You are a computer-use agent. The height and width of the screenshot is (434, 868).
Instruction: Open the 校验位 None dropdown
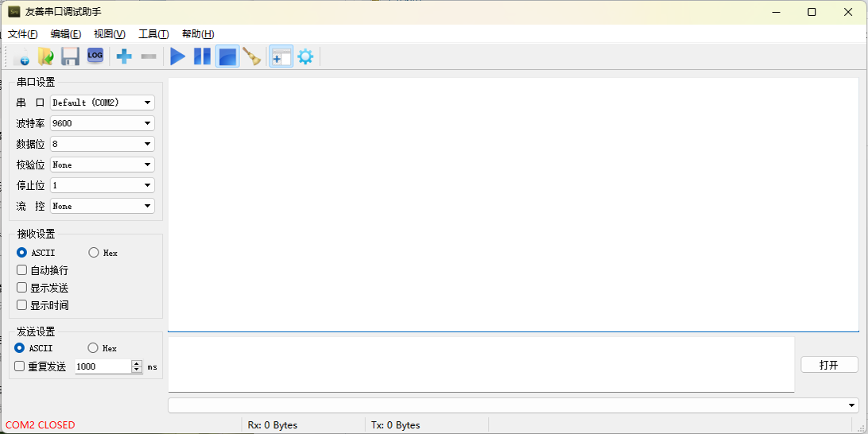pos(103,165)
